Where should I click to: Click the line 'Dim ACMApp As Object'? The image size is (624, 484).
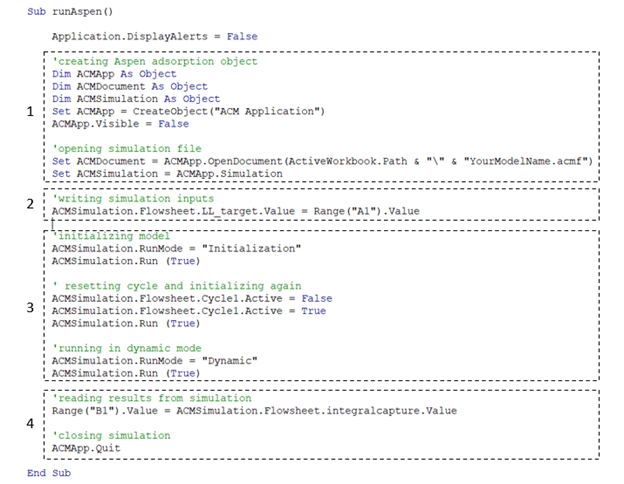[114, 74]
